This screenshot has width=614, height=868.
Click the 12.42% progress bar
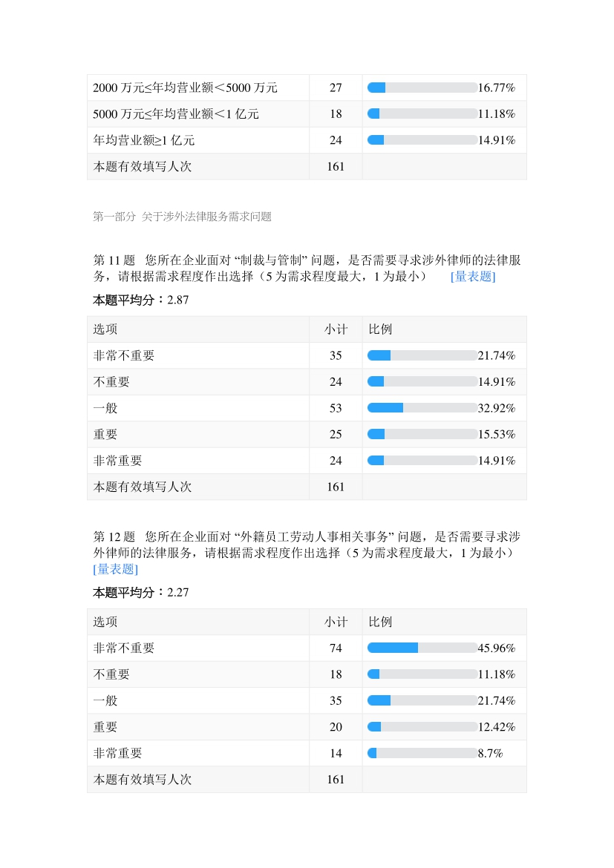pos(422,727)
